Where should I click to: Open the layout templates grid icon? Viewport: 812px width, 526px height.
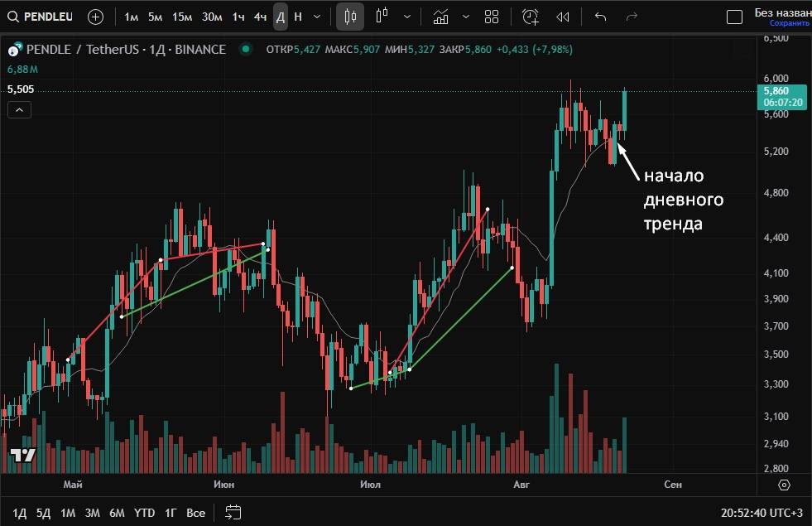[492, 17]
